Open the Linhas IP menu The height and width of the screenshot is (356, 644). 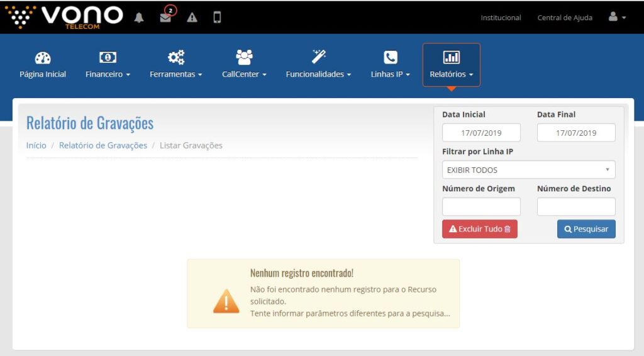(x=390, y=65)
